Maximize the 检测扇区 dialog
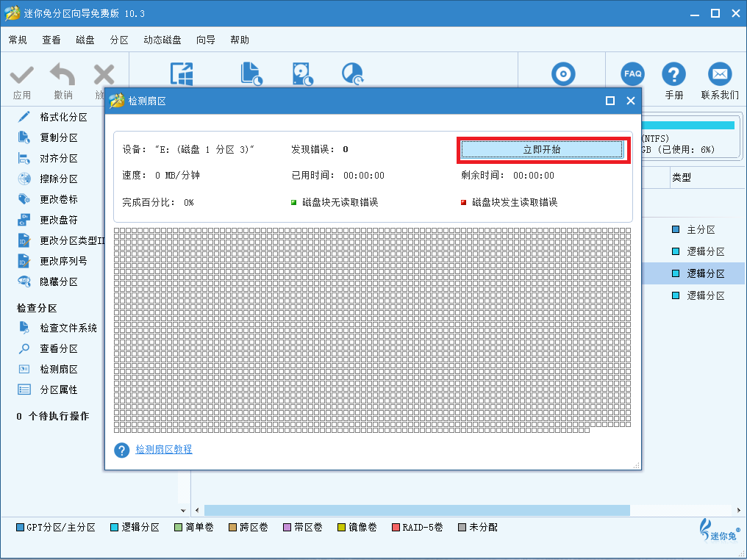This screenshot has height=560, width=747. coord(610,101)
